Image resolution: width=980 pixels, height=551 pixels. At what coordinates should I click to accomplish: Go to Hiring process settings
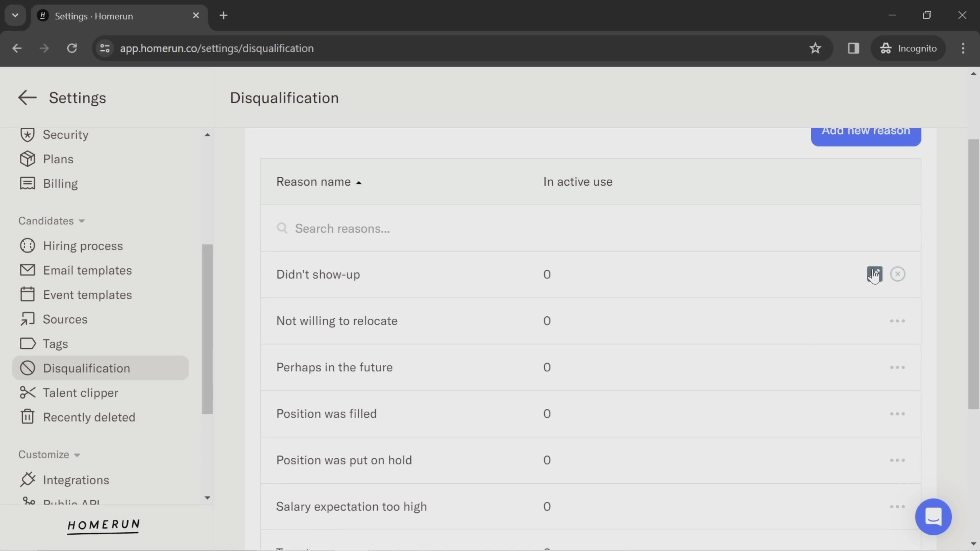tap(83, 246)
